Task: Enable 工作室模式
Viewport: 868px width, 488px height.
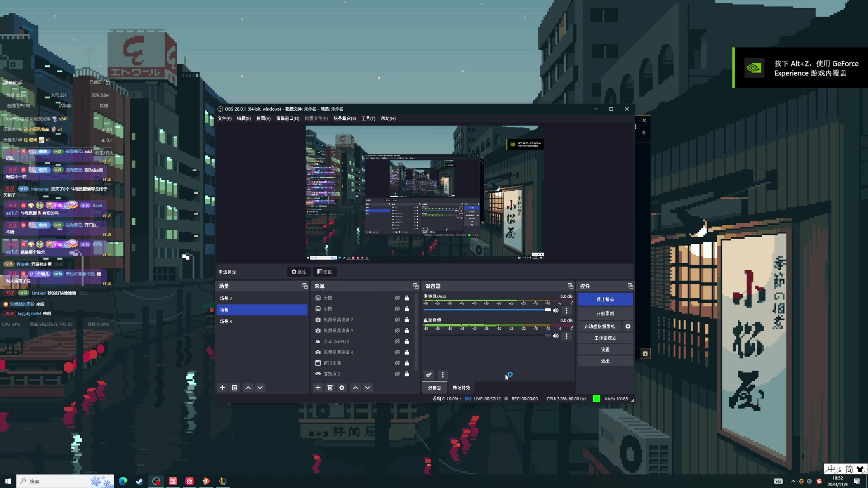Action: point(605,338)
